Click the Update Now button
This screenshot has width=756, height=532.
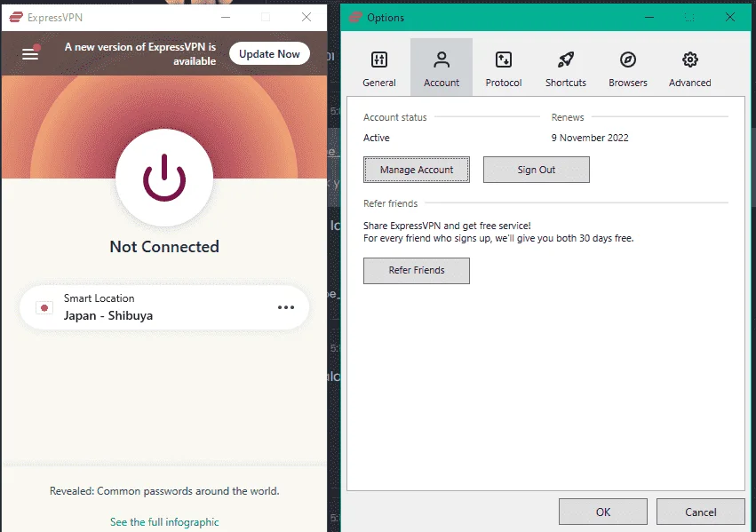click(x=269, y=54)
